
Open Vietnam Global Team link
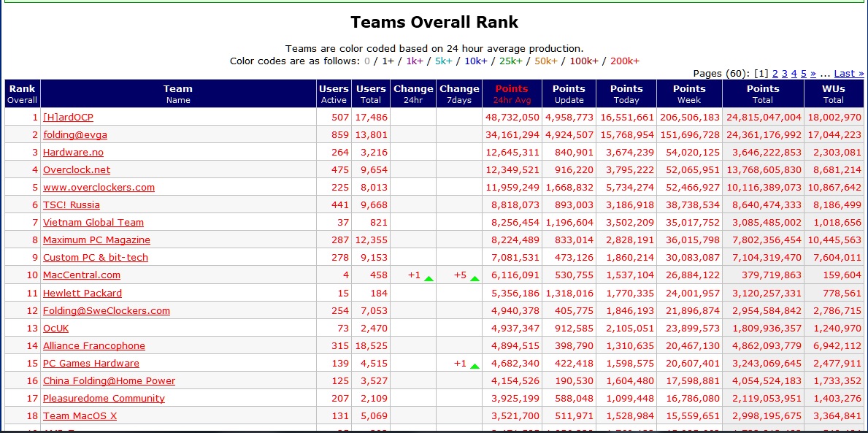[x=93, y=223]
